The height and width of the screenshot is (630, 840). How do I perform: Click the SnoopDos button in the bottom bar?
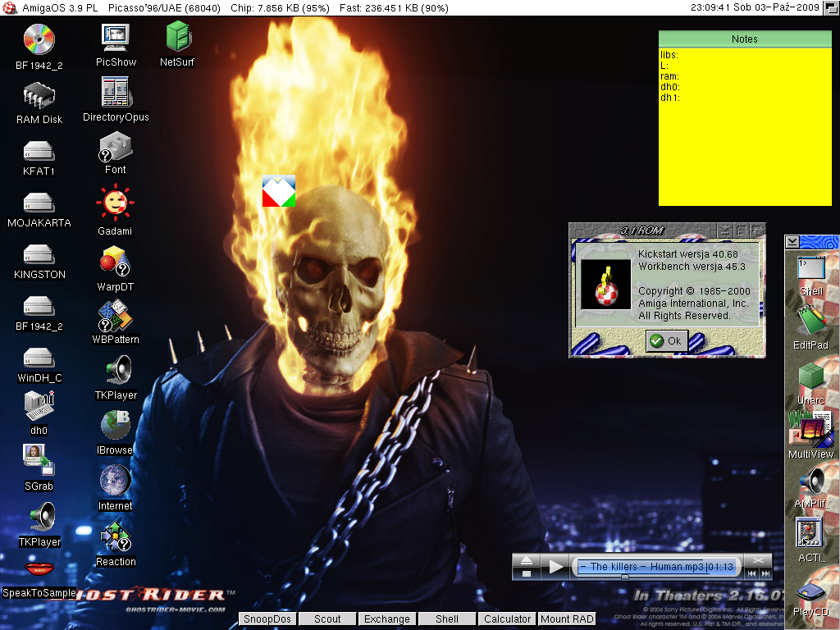coord(267,619)
